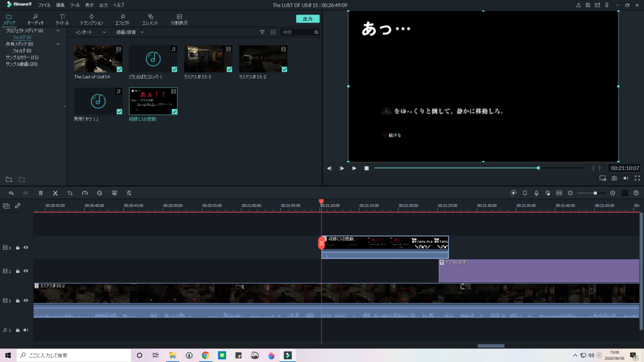Open the 録画/録音 dropdown
Screen dimensions: 644x362
click(130, 32)
